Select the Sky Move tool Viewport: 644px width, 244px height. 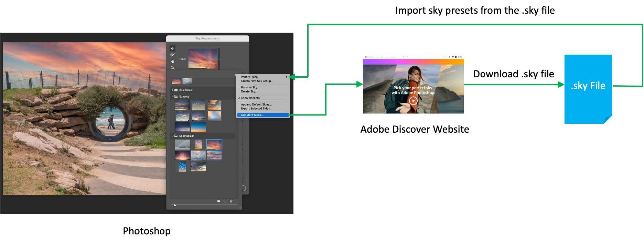click(x=173, y=48)
